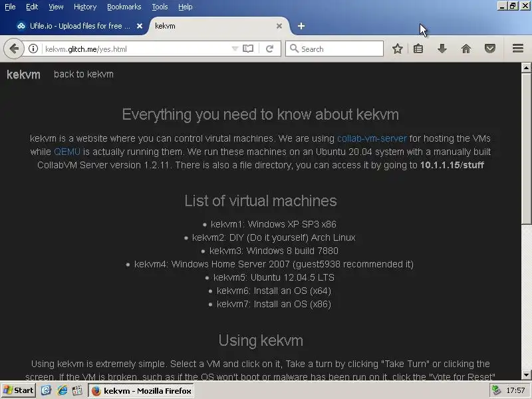Screen dimensions: 532x399
Task: Bookmark this page with the star icon
Action: (x=397, y=49)
